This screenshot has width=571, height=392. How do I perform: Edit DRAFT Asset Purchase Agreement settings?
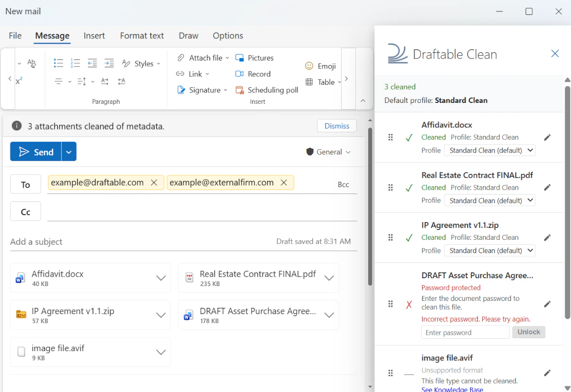[547, 304]
